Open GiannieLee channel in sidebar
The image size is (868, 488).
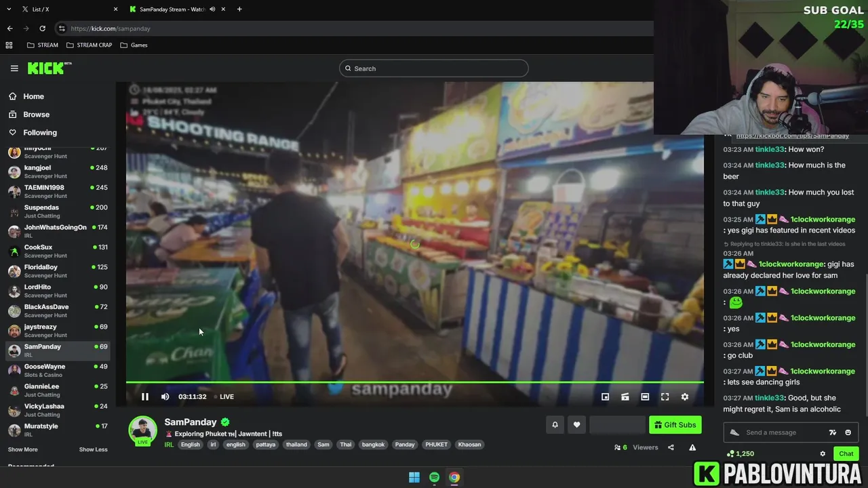tap(58, 390)
